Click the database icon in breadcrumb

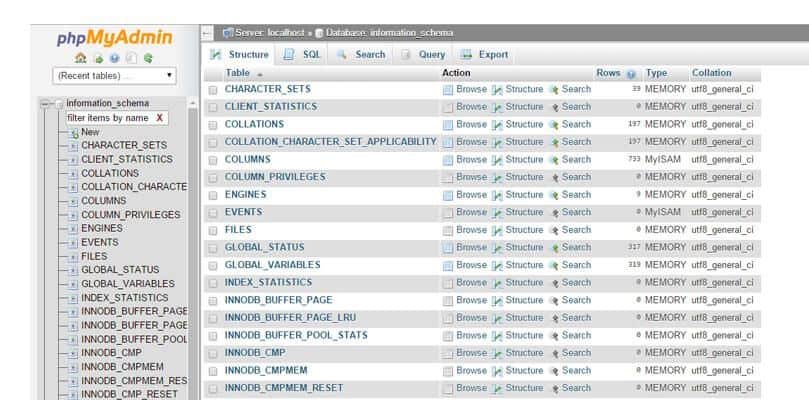click(x=319, y=33)
